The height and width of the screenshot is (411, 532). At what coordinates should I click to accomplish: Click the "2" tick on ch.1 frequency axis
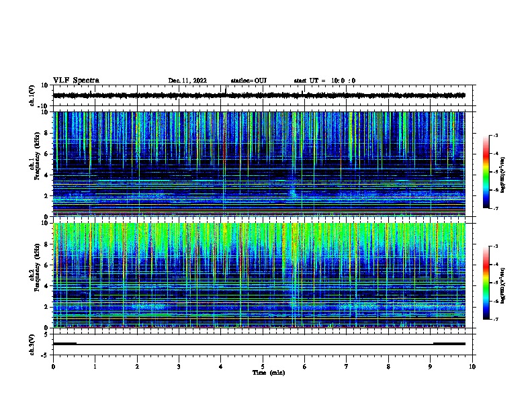[47, 195]
